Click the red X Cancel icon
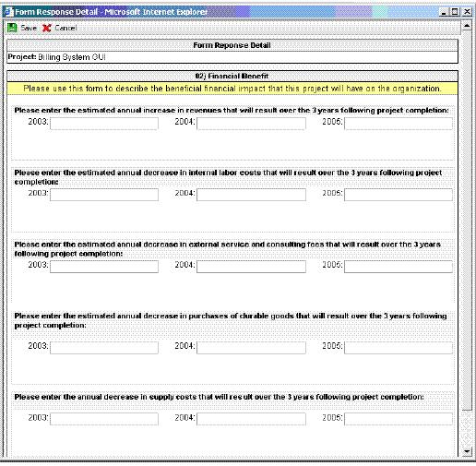476x466 pixels. coord(46,28)
